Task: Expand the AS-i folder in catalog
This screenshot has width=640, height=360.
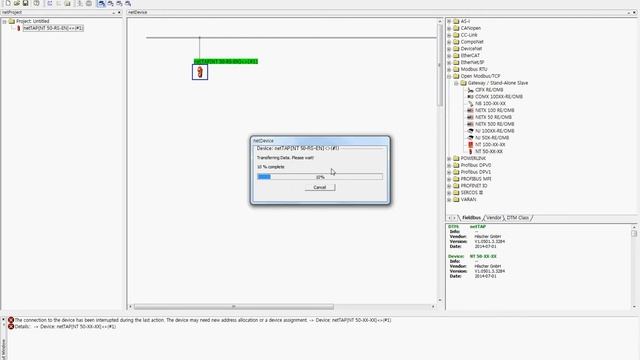Action: point(449,21)
